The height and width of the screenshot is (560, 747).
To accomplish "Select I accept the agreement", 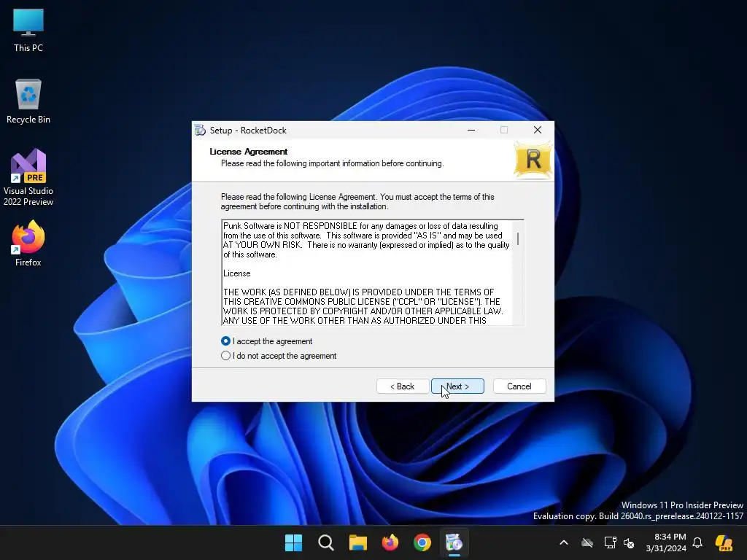I will (x=267, y=341).
